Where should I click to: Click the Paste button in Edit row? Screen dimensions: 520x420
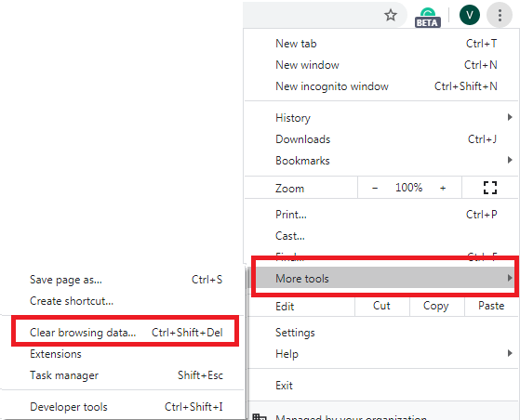point(491,306)
